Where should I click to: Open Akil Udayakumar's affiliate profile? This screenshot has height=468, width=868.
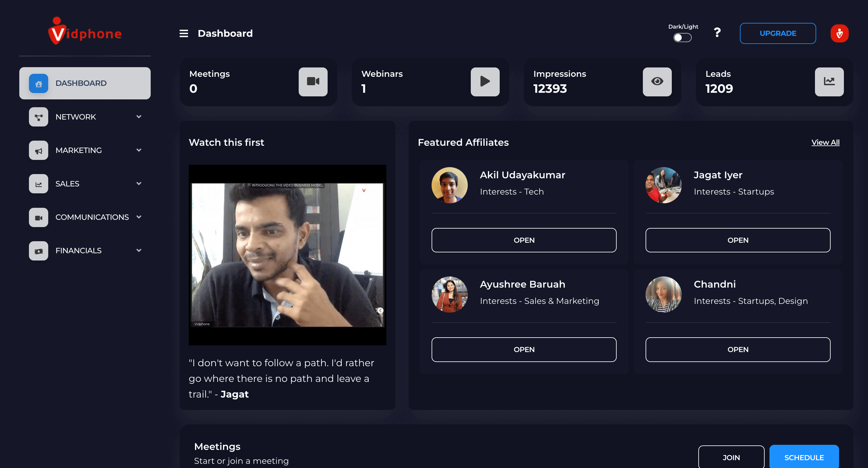pyautogui.click(x=524, y=240)
